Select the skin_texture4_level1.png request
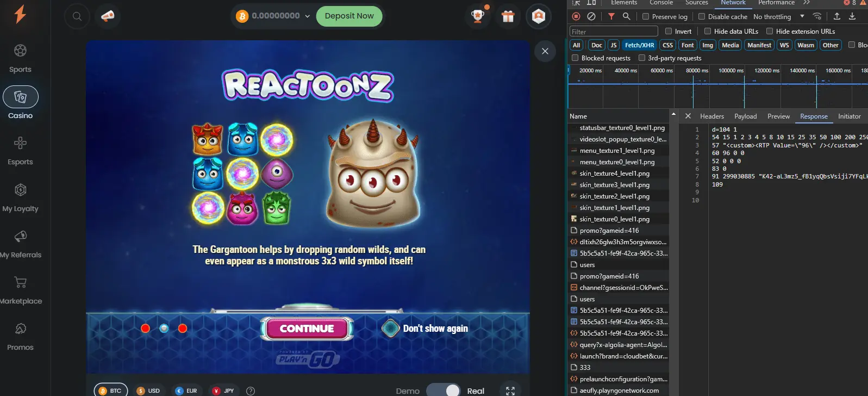The image size is (868, 396). point(619,174)
